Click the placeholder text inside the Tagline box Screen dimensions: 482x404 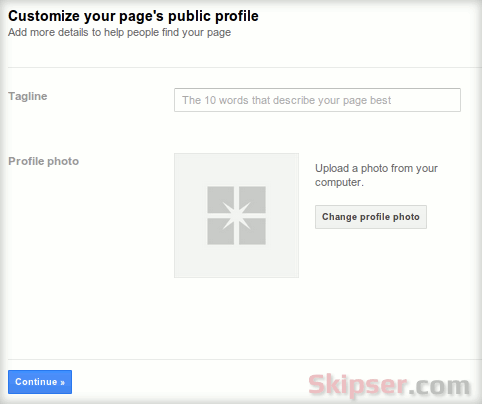click(287, 100)
